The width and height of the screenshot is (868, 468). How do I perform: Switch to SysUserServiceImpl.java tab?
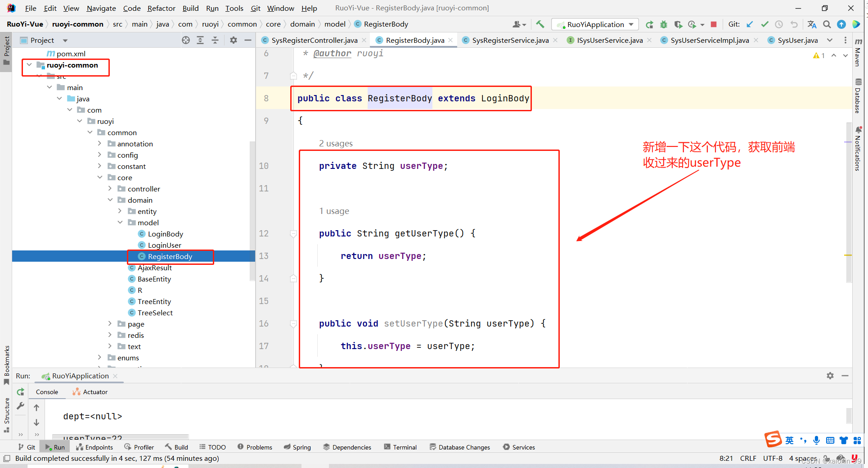709,40
